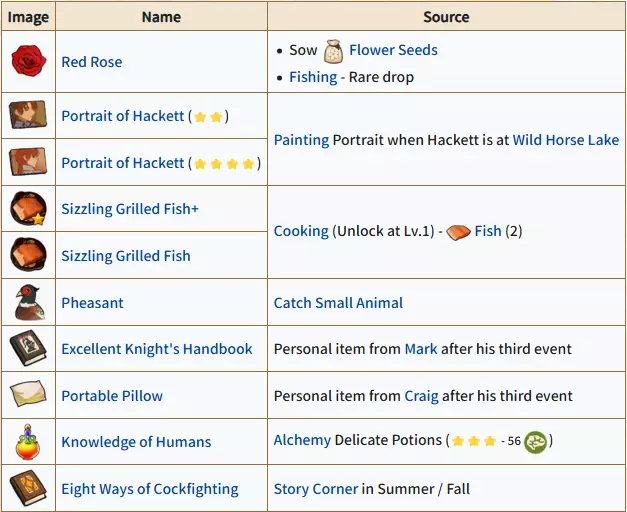Follow the Story Corner link
Screen dimensions: 627x512
[x=316, y=489]
